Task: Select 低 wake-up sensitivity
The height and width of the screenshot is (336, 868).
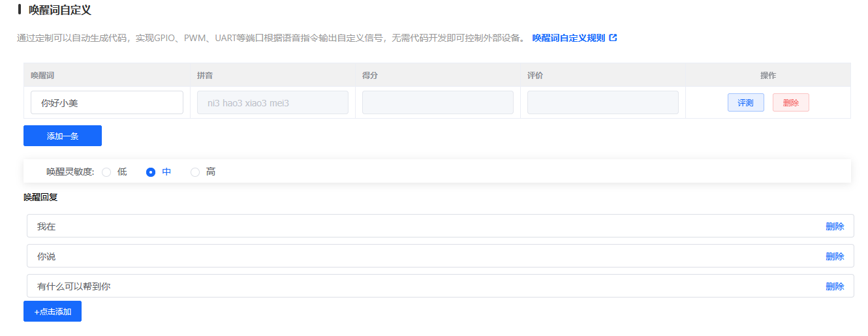Action: (x=106, y=172)
